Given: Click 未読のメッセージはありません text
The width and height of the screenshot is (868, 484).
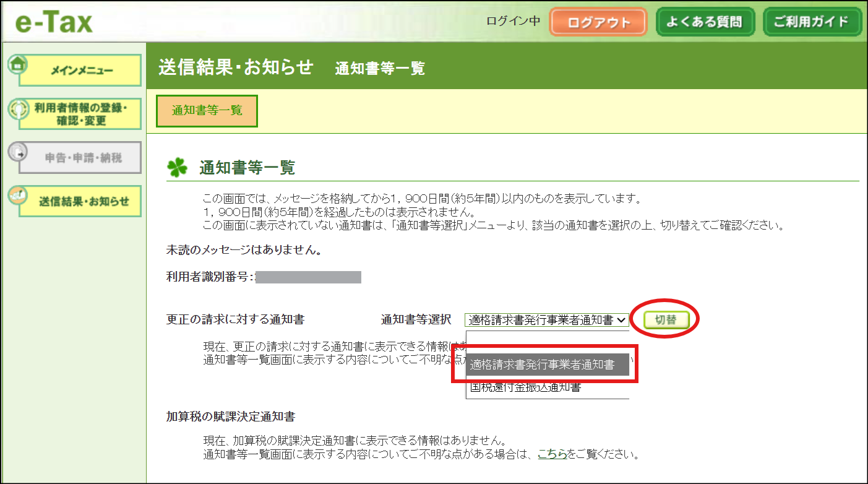Looking at the screenshot, I should click(244, 251).
